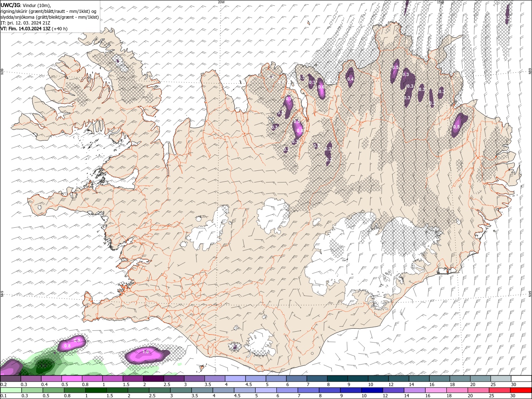Pick the medium green 0.5–0.8 swatch, lower legend
The height and width of the screenshot is (399, 532).
54,390
